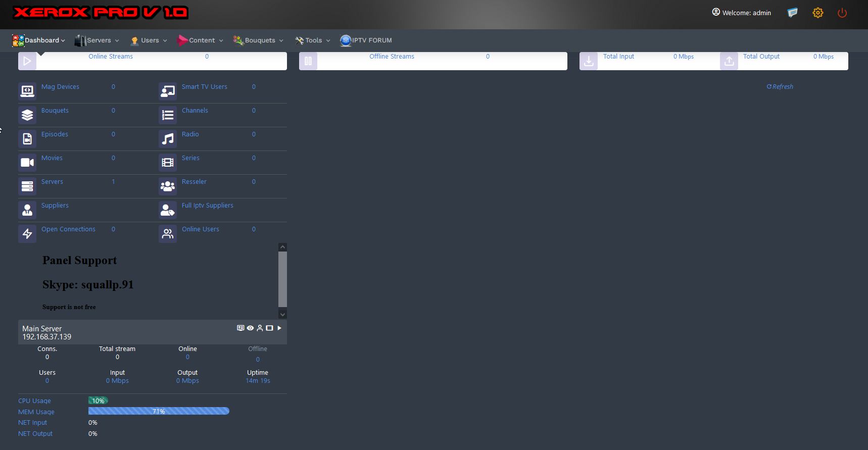Screen dimensions: 868x450
Task: Click the Radio music note icon
Action: (x=168, y=139)
